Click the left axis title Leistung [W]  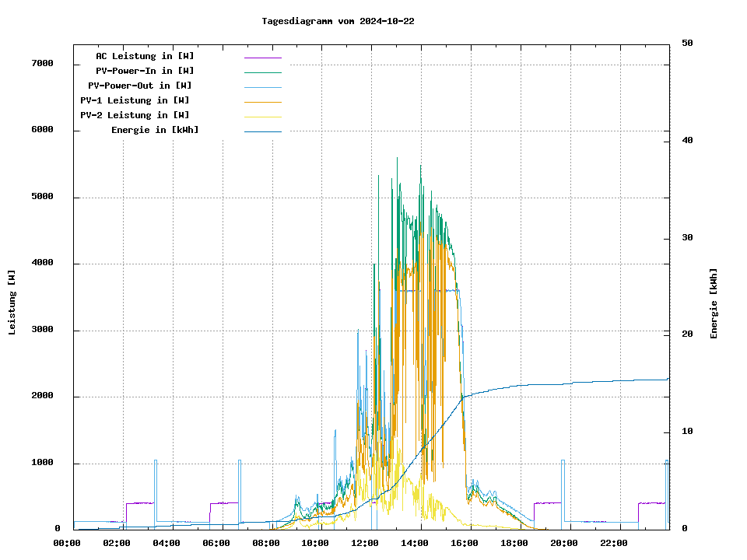click(x=12, y=302)
